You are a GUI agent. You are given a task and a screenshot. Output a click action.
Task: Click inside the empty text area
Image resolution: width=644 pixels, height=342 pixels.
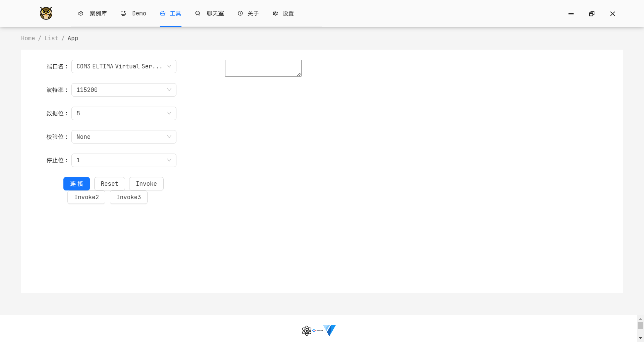(263, 68)
